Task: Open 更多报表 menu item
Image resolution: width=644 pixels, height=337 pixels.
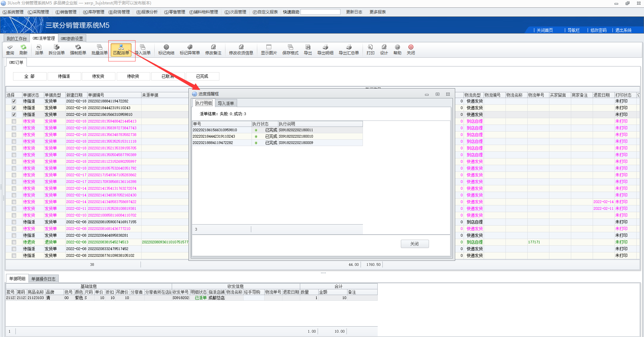Action: [x=378, y=12]
